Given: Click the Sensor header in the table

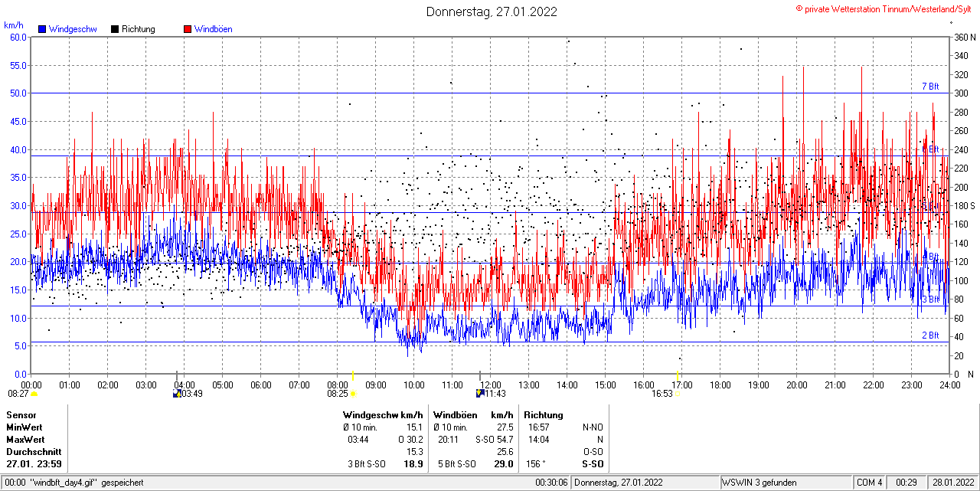Looking at the screenshot, I should [21, 415].
